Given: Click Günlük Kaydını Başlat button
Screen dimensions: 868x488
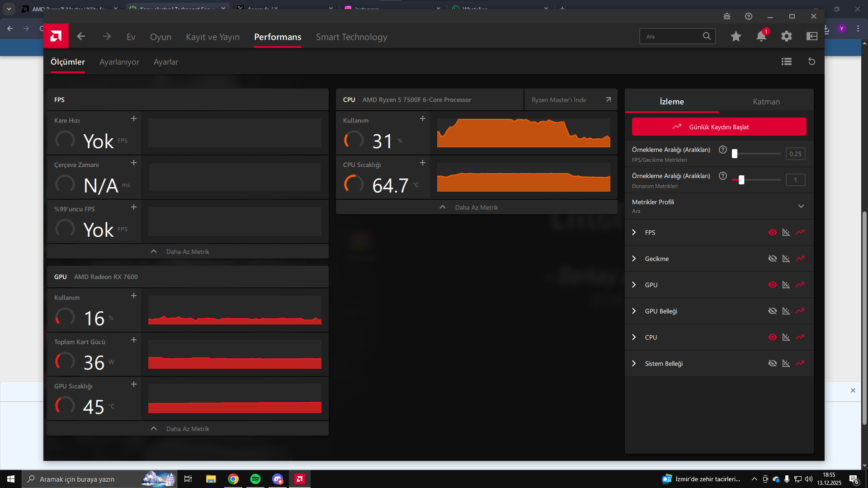Looking at the screenshot, I should tap(719, 127).
